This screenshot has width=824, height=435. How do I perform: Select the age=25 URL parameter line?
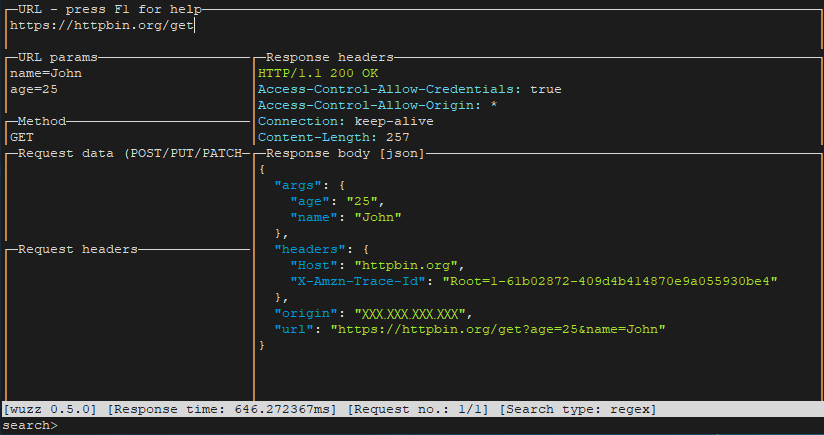click(x=34, y=89)
